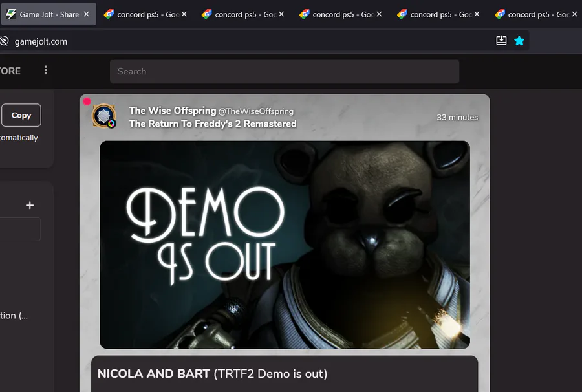Open The Wise Offspring's profile avatar
Screen dimensions: 582x392
pyautogui.click(x=104, y=116)
